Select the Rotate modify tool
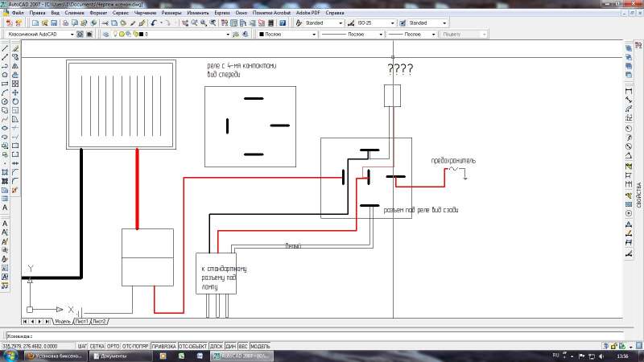Viewport: 644px width, 362px height. point(15,101)
